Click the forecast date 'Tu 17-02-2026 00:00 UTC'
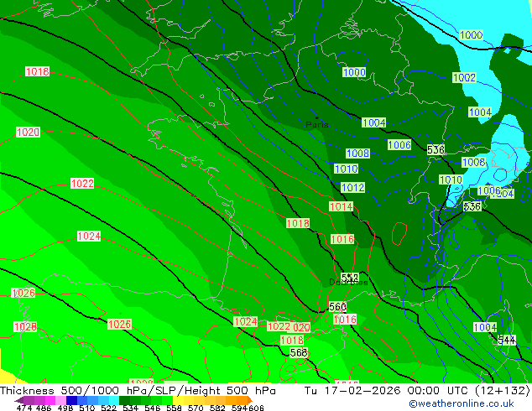532x411 pixels. click(389, 391)
